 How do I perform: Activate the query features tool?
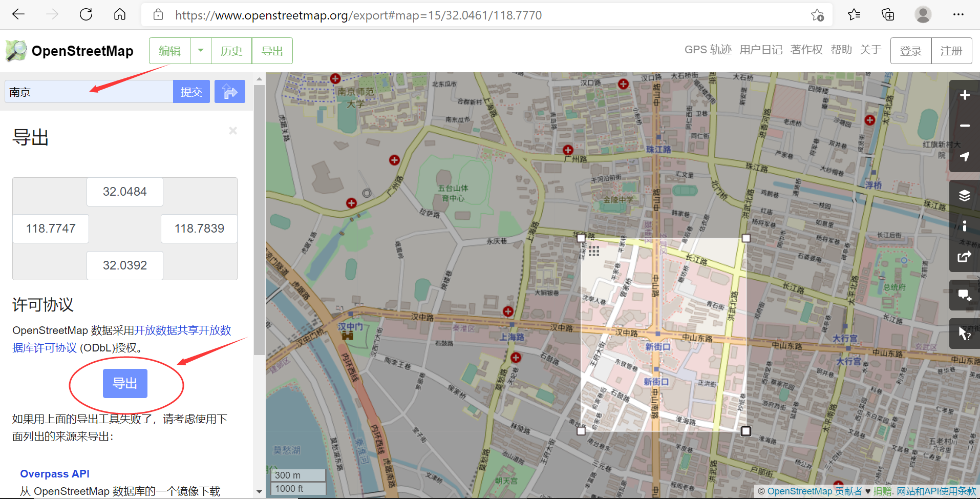click(x=965, y=334)
